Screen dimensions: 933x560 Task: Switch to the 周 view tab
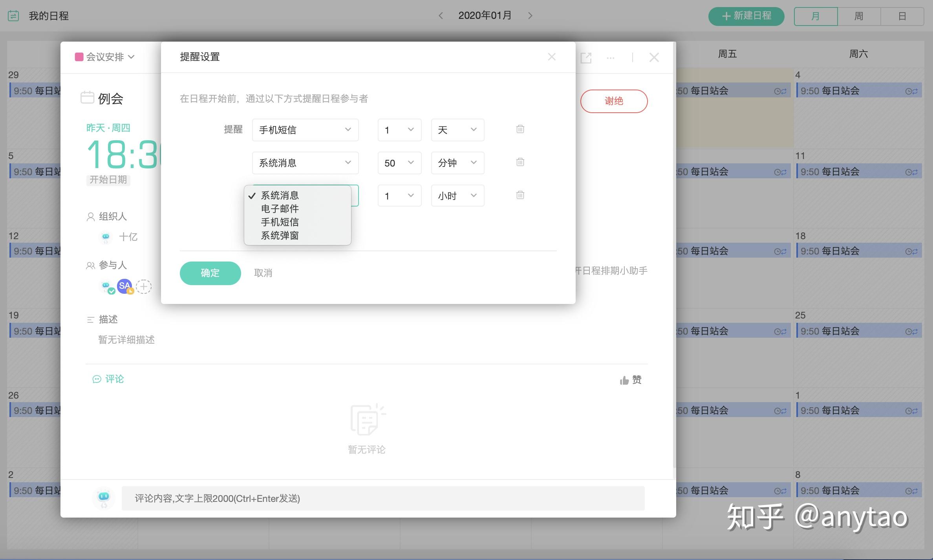tap(859, 16)
